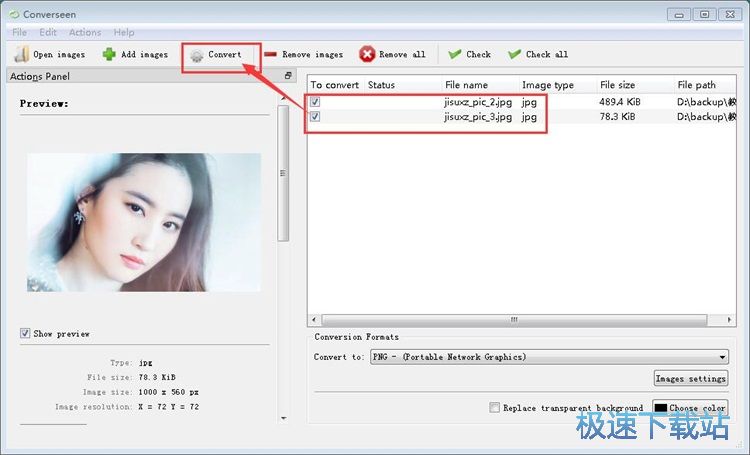Open the Edit menu

(x=48, y=32)
